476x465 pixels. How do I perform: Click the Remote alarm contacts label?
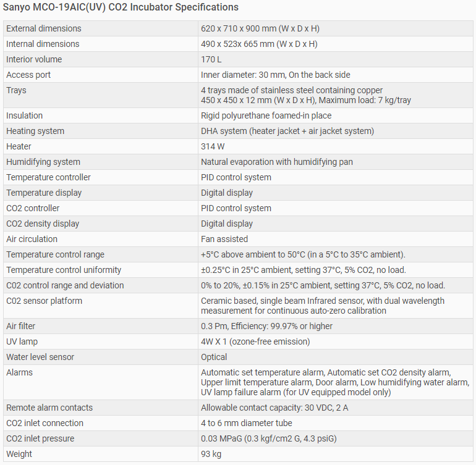(x=49, y=408)
